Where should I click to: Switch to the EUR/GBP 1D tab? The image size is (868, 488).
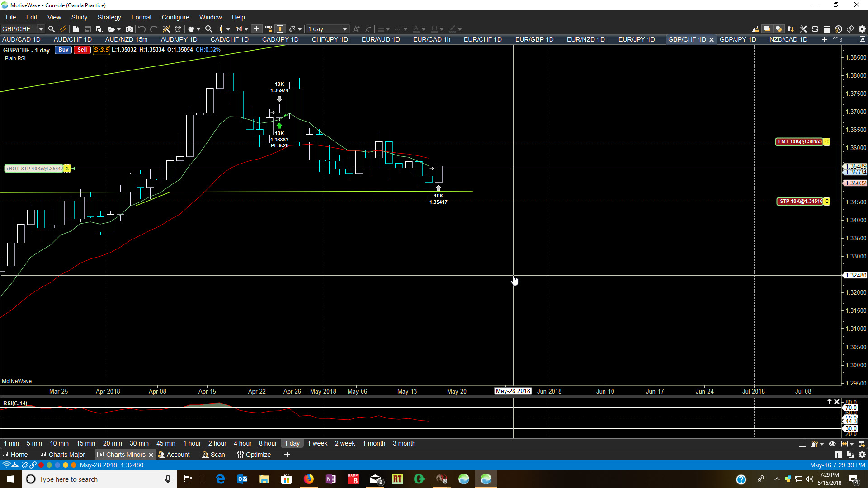coord(534,39)
